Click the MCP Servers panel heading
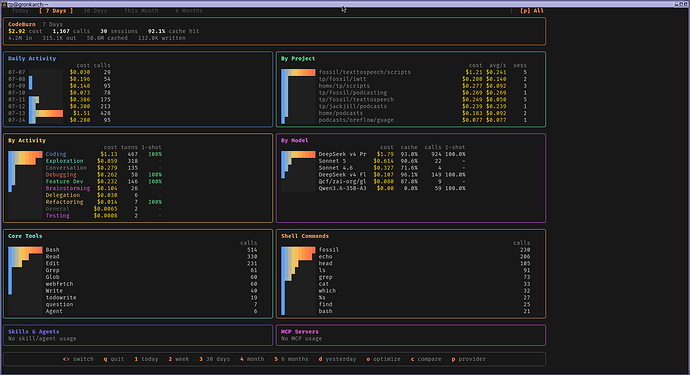 point(300,332)
